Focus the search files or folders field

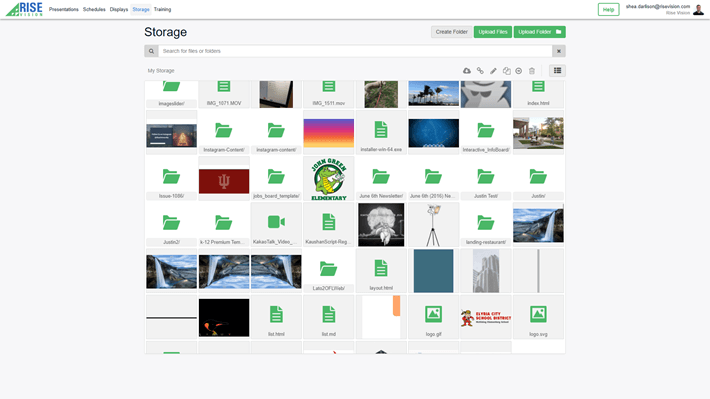[355, 51]
